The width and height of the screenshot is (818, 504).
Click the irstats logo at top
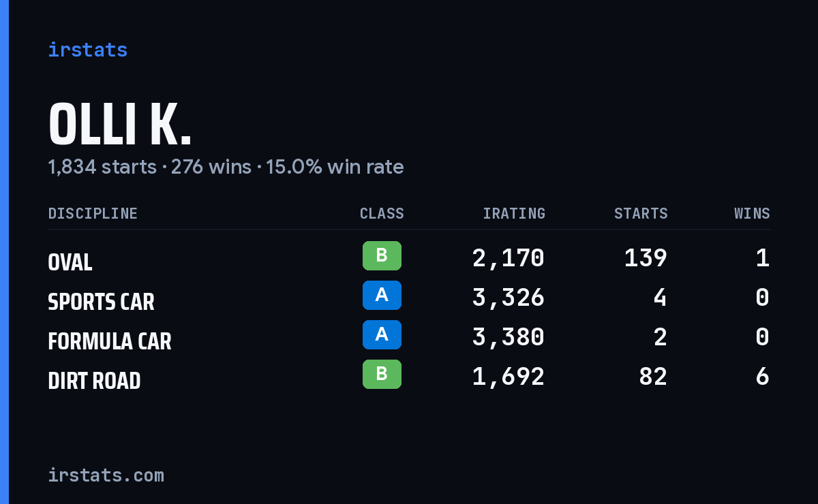(x=87, y=50)
